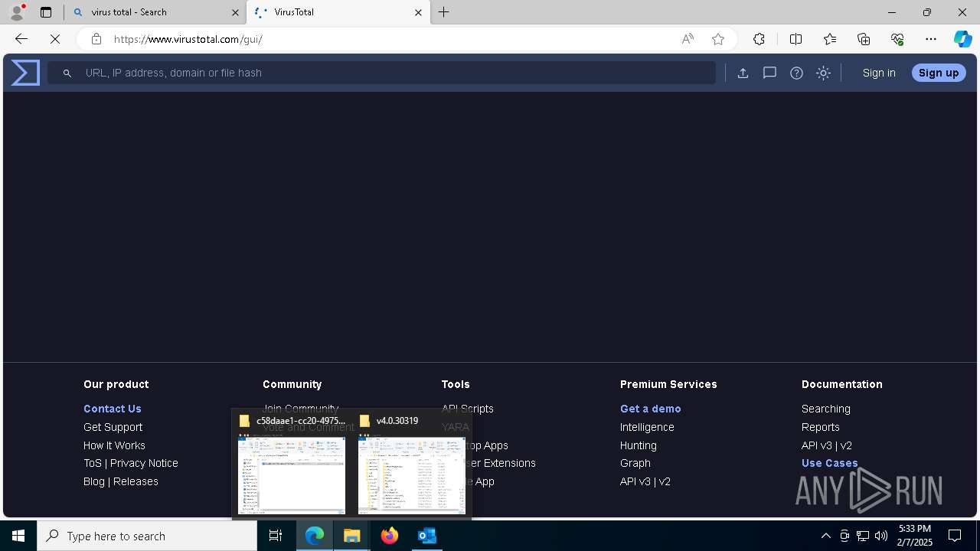The width and height of the screenshot is (980, 551).
Task: Click the File Explorer taskbar icon
Action: coord(352,536)
